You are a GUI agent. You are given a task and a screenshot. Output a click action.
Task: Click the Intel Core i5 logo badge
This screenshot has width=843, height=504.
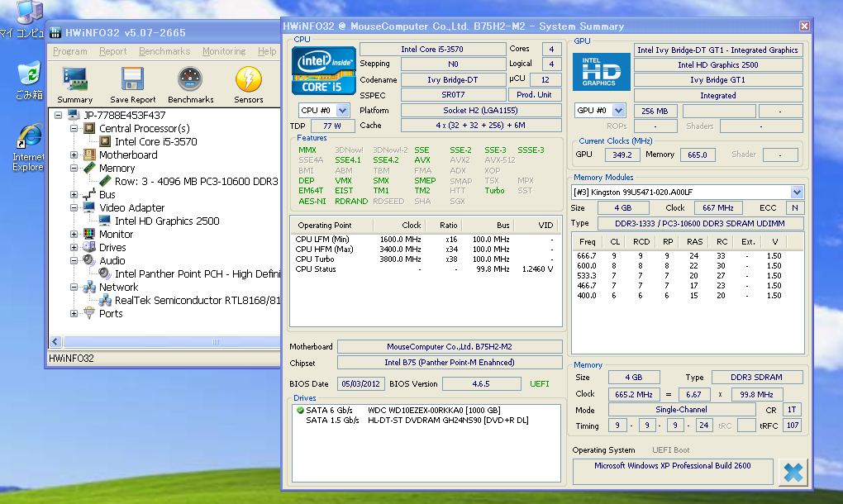tap(323, 70)
